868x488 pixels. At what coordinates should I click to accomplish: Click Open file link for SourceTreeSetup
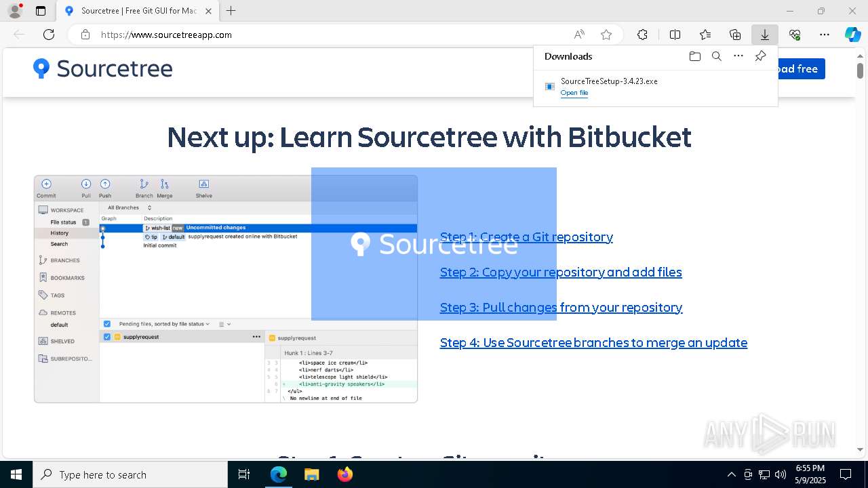click(x=574, y=93)
